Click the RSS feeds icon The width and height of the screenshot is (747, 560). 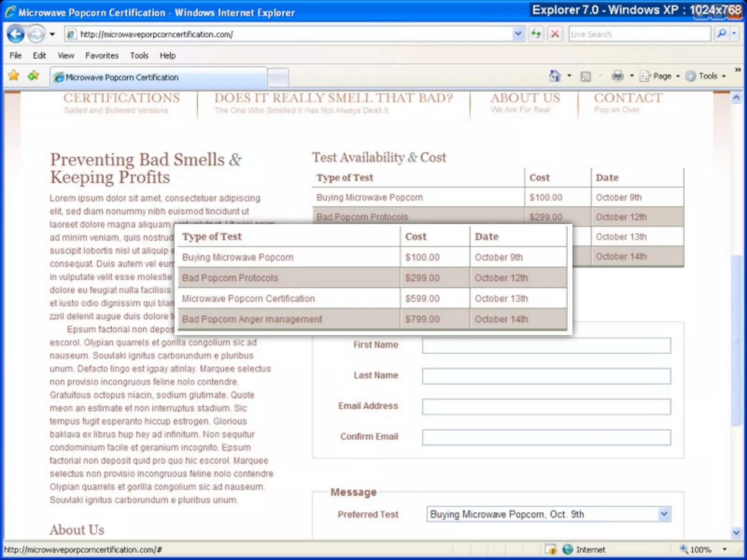click(x=585, y=76)
